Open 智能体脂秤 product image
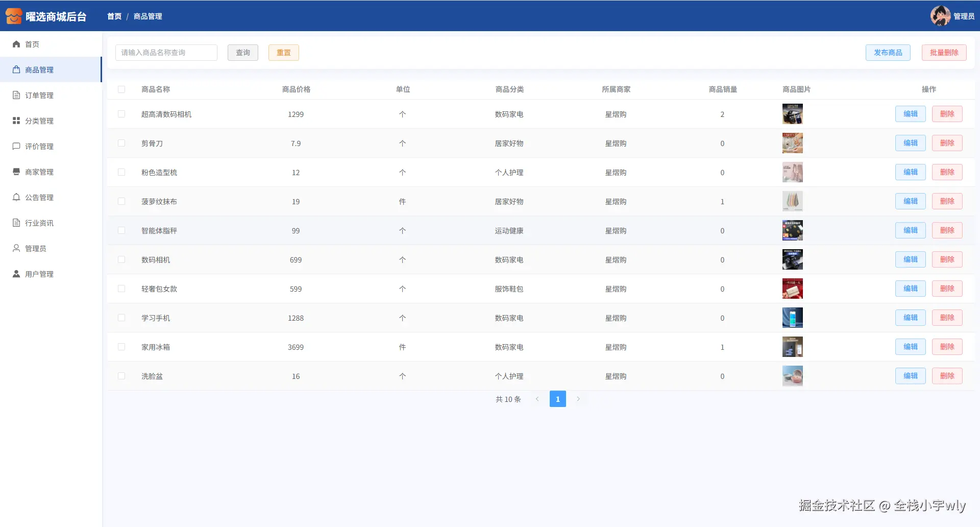 click(x=793, y=230)
